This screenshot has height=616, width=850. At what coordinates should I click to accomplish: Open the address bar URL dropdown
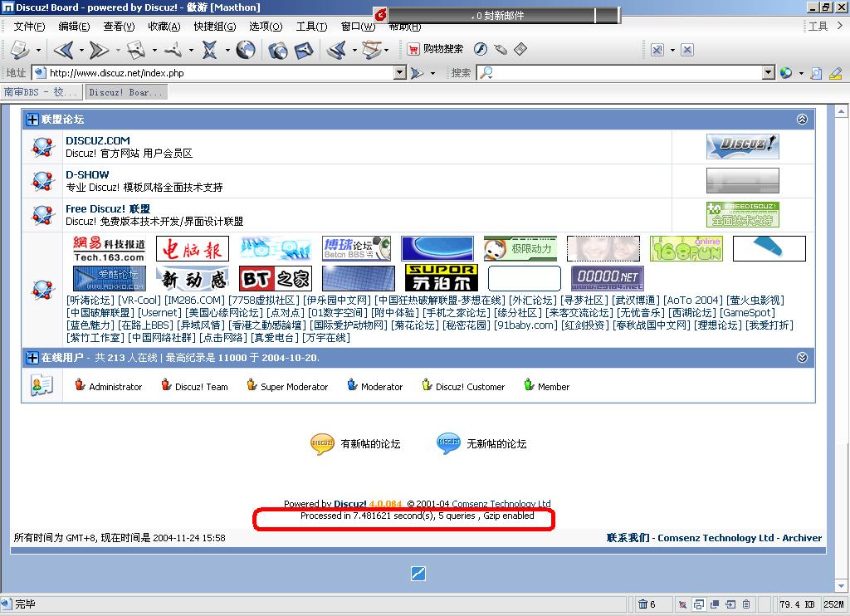click(400, 72)
